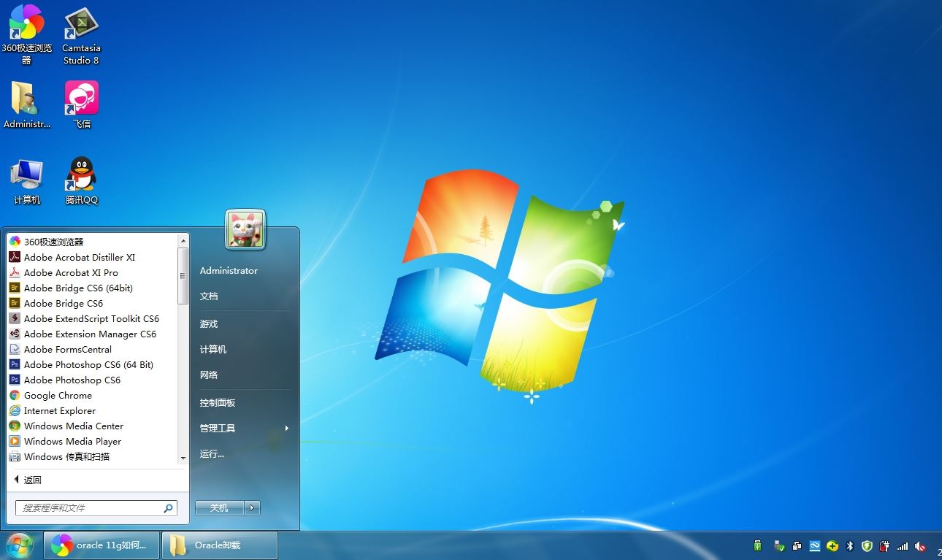Image resolution: width=942 pixels, height=560 pixels.
Task: Click the Adobe Bridge CS6 (64bit) icon
Action: pos(15,288)
